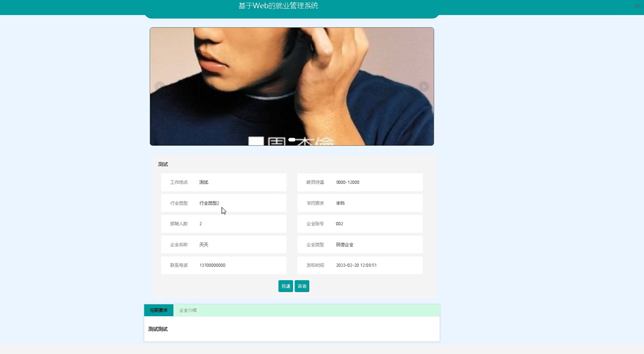Screen dimensions: 644x354
Task: Select the salary value 8000-12000
Action: pos(347,182)
